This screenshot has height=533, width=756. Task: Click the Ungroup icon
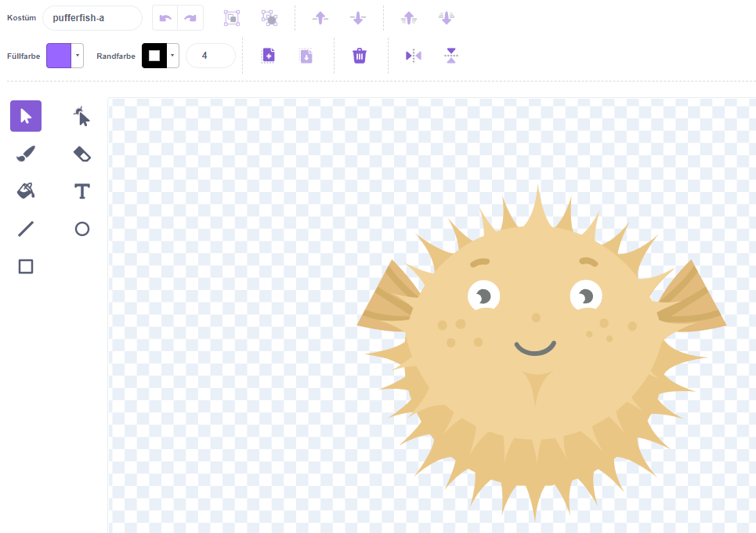click(x=269, y=18)
